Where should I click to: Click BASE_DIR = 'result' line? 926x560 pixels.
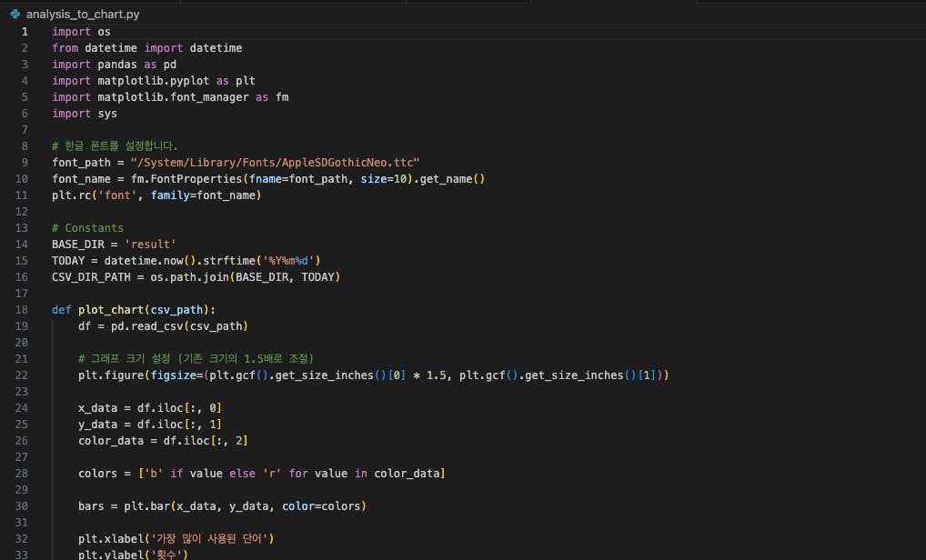click(114, 245)
